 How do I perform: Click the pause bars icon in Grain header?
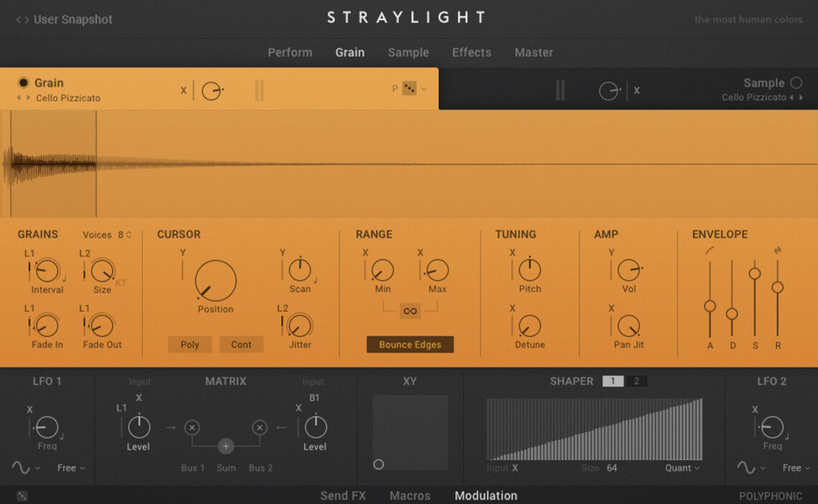(x=259, y=90)
